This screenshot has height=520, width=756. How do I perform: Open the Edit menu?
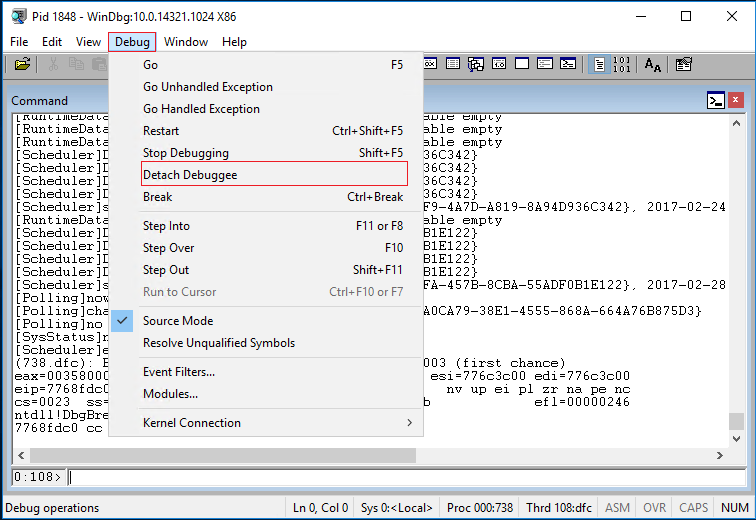coord(52,42)
